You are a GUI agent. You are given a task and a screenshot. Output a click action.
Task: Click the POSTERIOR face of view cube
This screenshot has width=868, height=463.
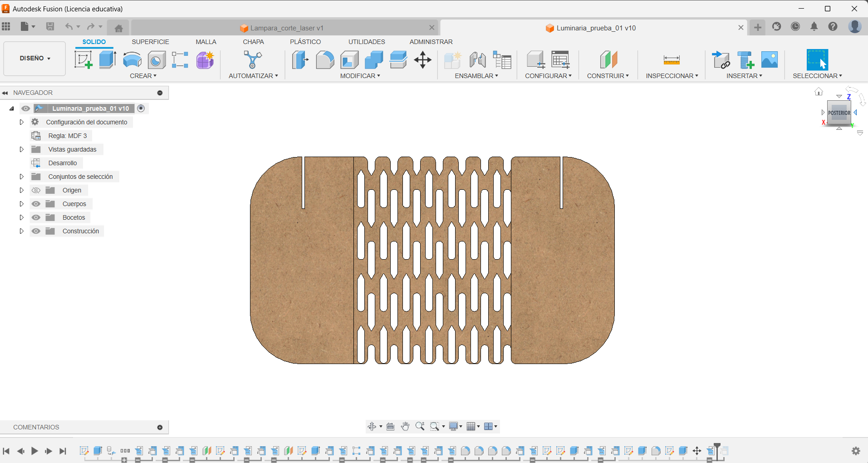coord(839,113)
